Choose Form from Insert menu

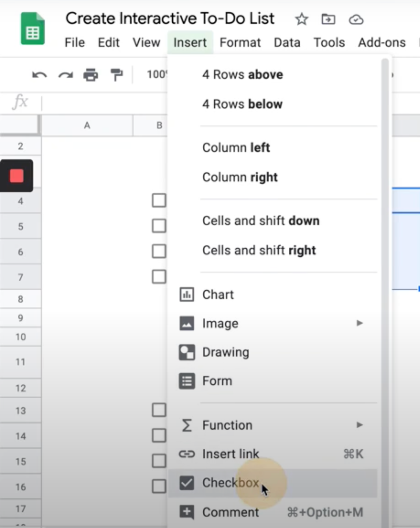point(273,381)
